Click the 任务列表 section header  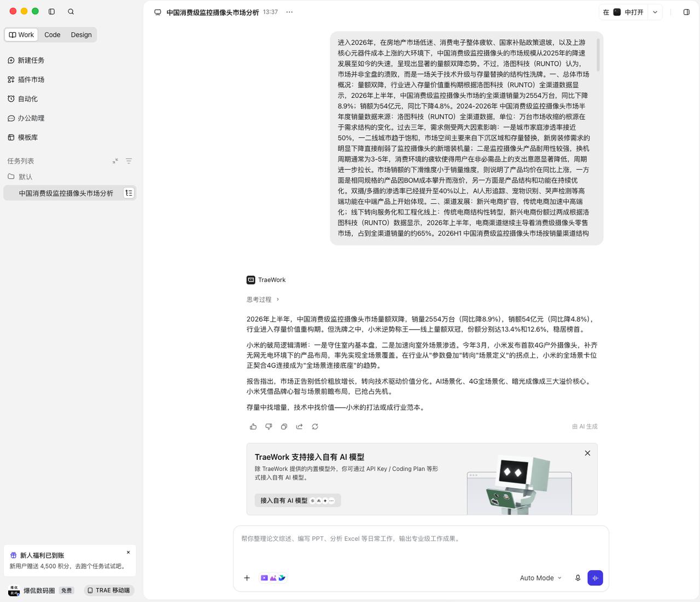21,161
